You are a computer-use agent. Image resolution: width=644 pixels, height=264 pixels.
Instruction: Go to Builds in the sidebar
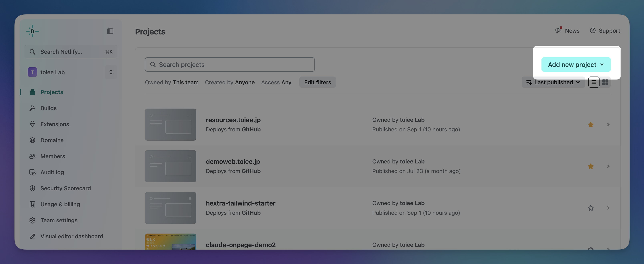tap(48, 108)
